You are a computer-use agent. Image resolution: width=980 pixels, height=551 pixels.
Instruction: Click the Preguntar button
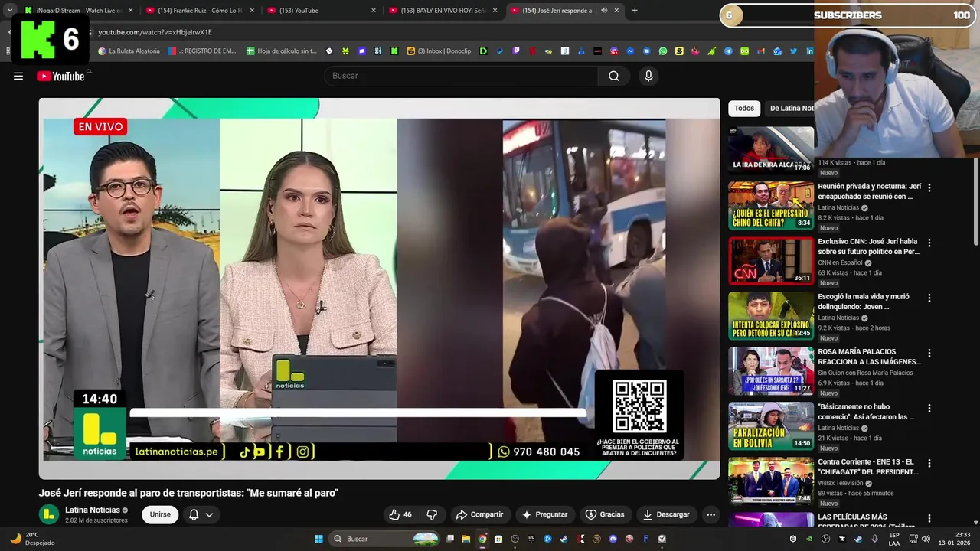[544, 514]
